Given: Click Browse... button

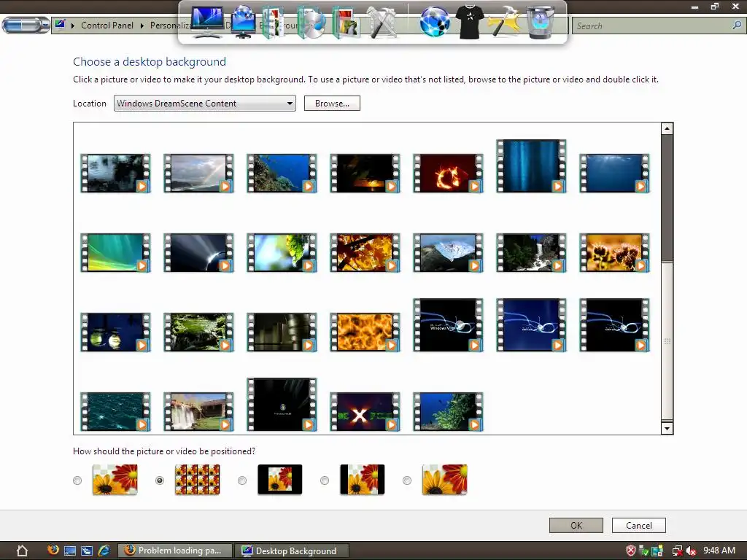Looking at the screenshot, I should [x=332, y=104].
